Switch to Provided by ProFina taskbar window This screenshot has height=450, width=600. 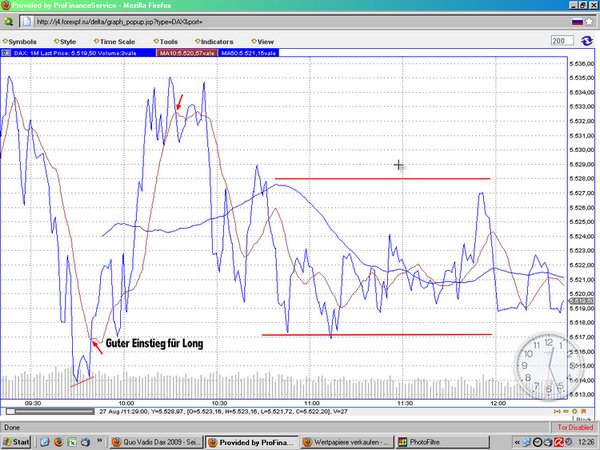click(252, 442)
